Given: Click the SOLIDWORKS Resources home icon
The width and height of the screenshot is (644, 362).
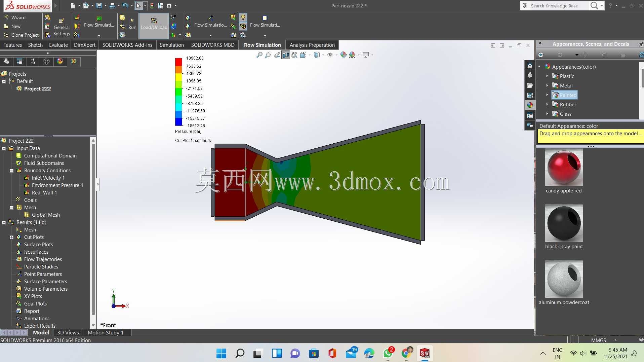Looking at the screenshot, I should tap(530, 65).
